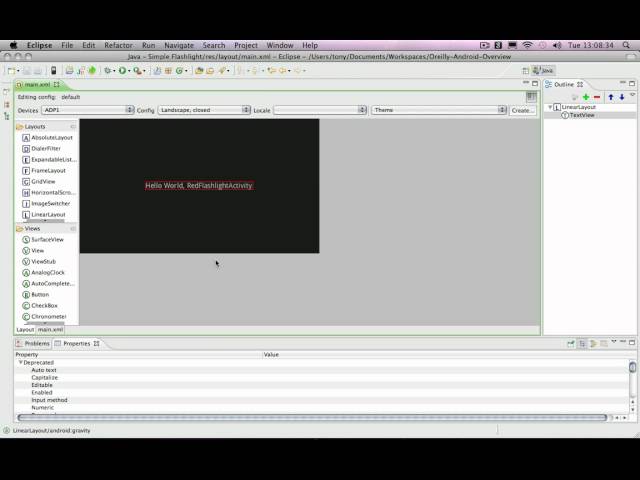Select AutoComplete in the palette

[x=49, y=284]
